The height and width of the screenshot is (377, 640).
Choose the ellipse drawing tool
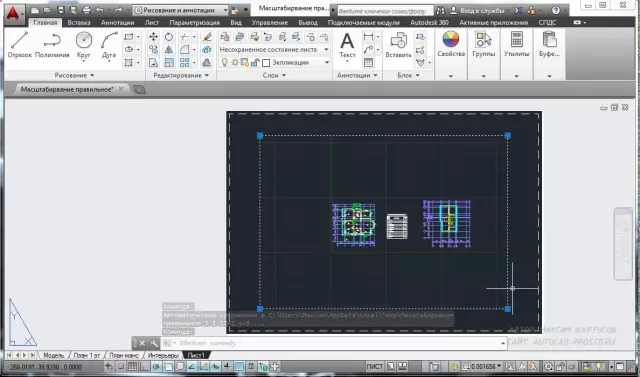[x=129, y=49]
